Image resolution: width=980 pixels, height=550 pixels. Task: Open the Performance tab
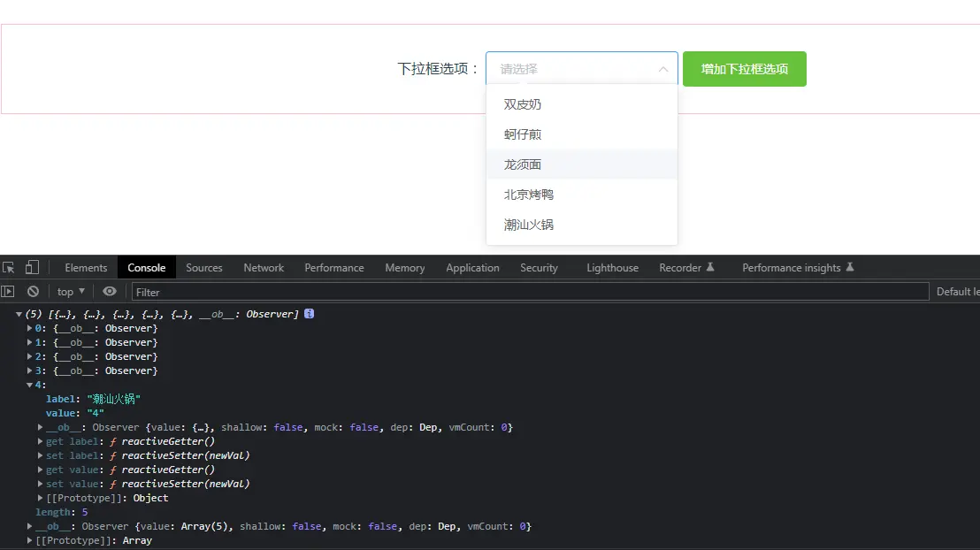pos(334,268)
